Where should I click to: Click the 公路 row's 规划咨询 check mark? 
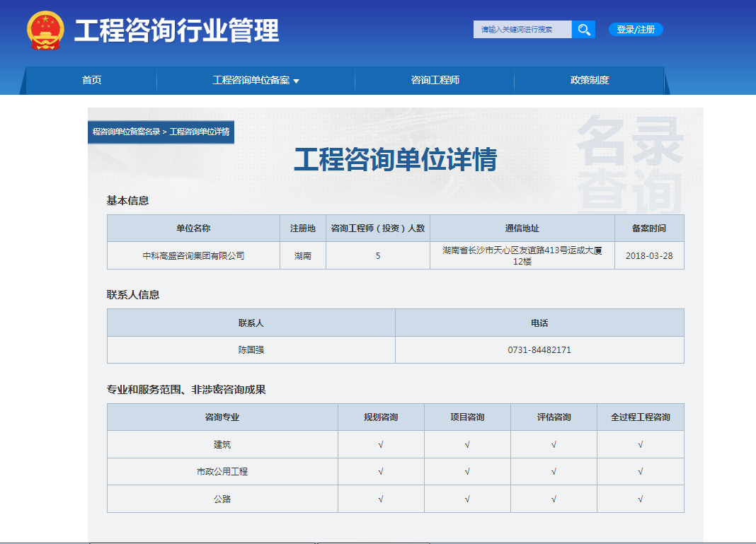click(x=381, y=499)
